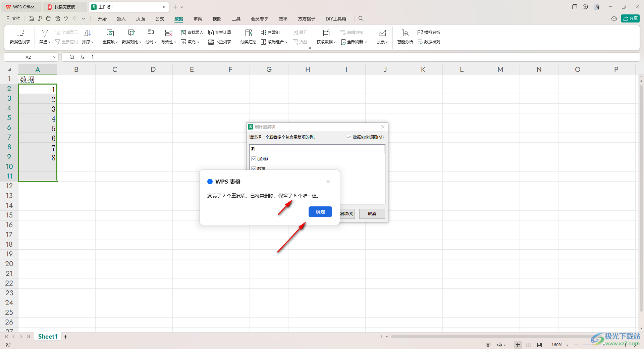Open the 文件 File menu
Screen dimensions: 644x349
tap(13, 19)
